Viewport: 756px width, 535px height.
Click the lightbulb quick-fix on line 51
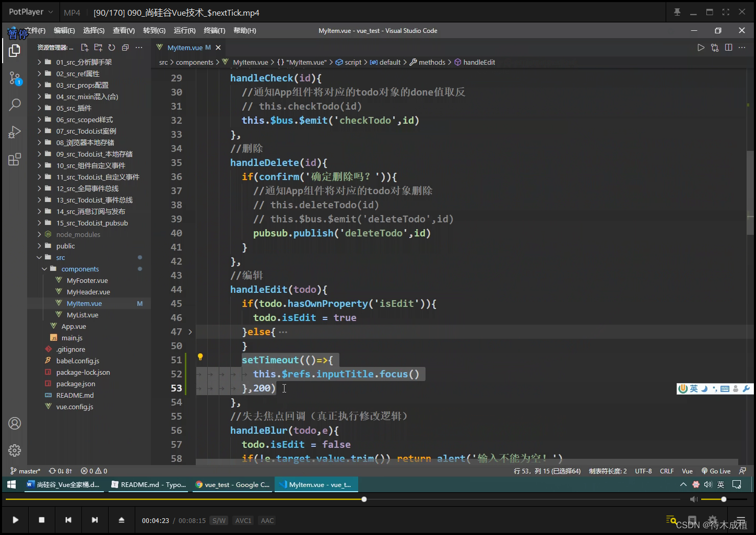click(x=200, y=358)
